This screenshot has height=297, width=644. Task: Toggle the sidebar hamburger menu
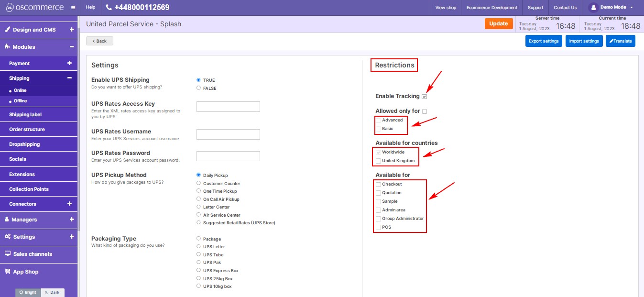pos(73,8)
